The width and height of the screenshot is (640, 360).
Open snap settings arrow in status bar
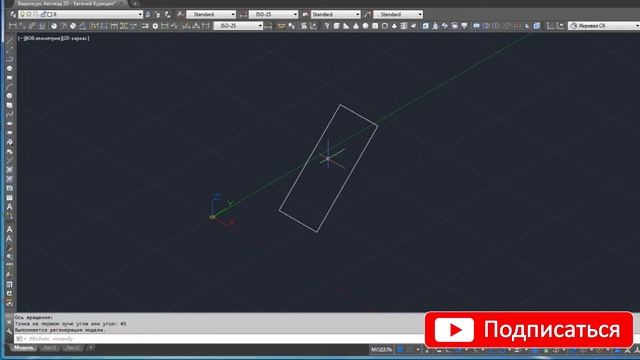(418, 349)
